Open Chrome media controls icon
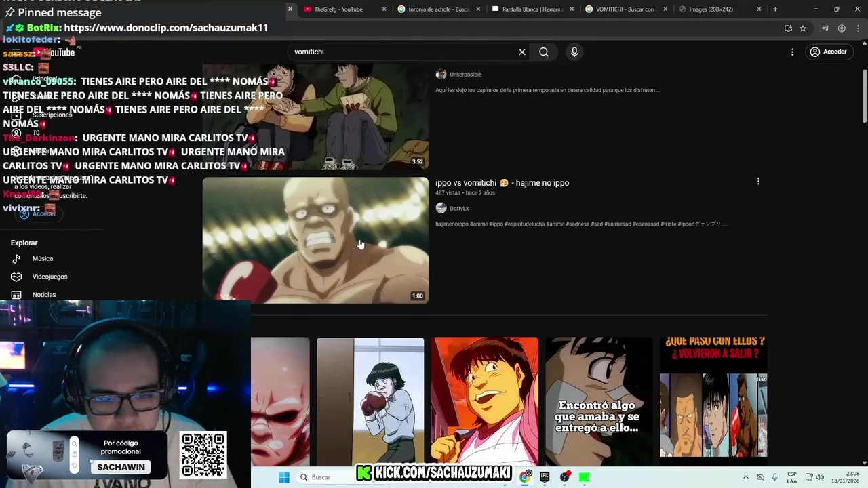868x488 pixels. point(825,28)
